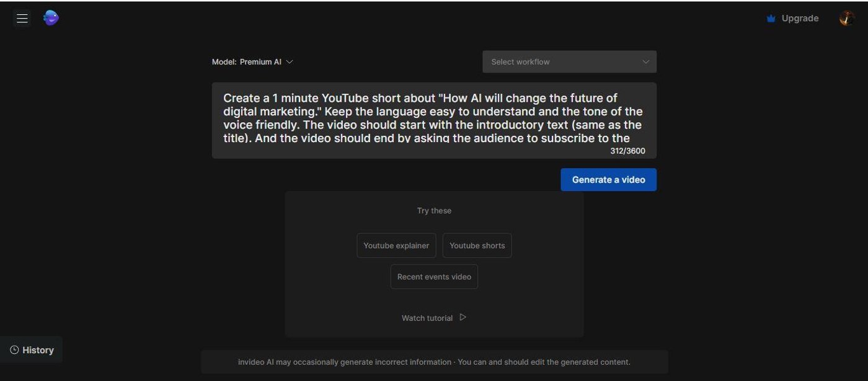
Task: Click the chevron in the workflow box
Action: tap(645, 61)
